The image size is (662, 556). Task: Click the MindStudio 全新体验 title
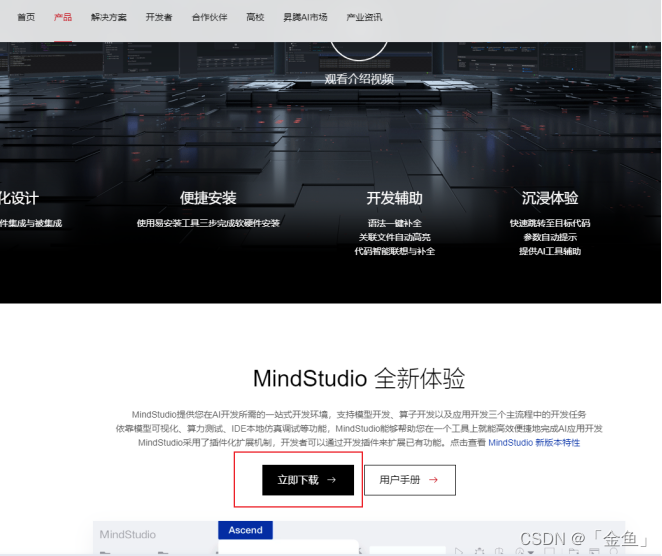pyautogui.click(x=359, y=378)
